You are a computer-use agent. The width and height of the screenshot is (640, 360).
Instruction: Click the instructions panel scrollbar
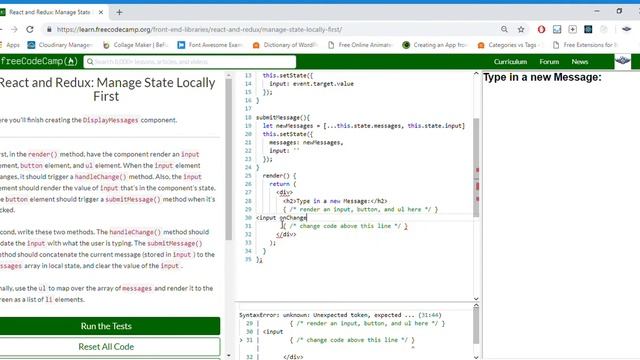229,159
